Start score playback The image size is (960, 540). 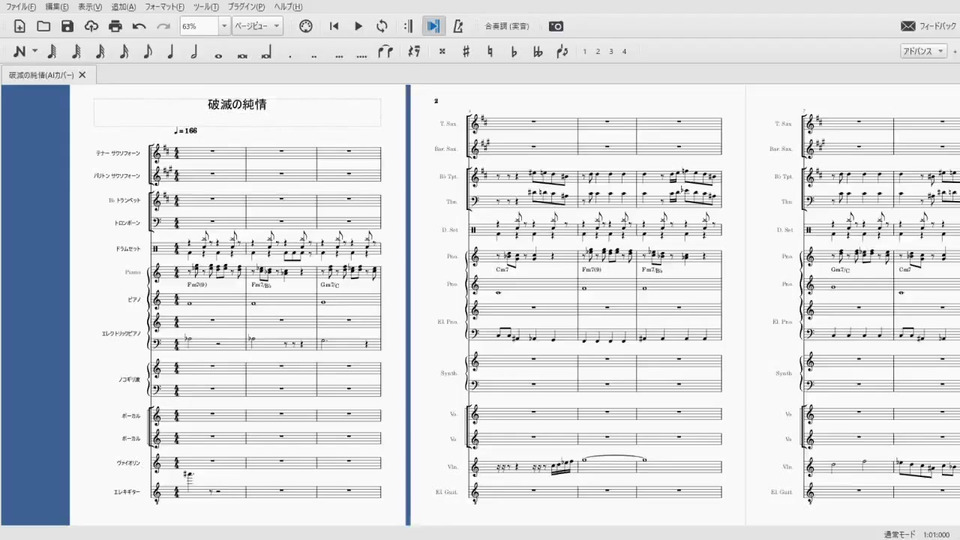[x=358, y=26]
